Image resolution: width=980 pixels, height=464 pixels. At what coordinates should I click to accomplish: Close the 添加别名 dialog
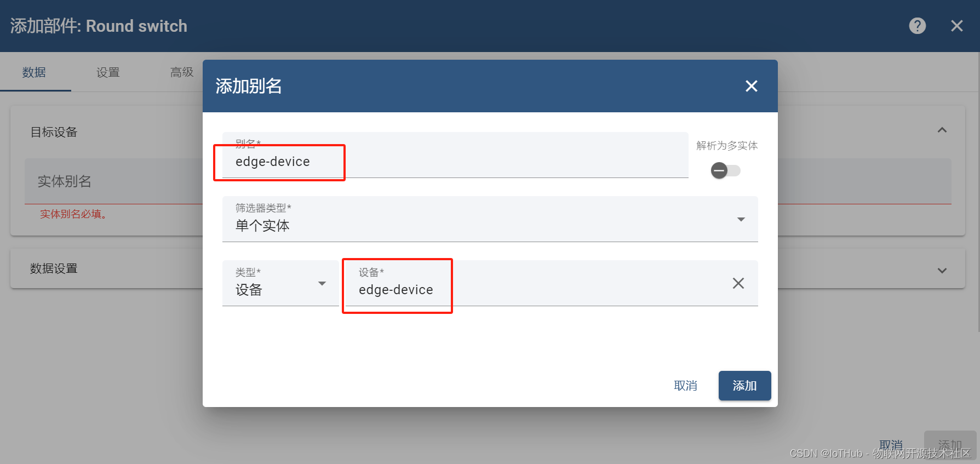[751, 86]
